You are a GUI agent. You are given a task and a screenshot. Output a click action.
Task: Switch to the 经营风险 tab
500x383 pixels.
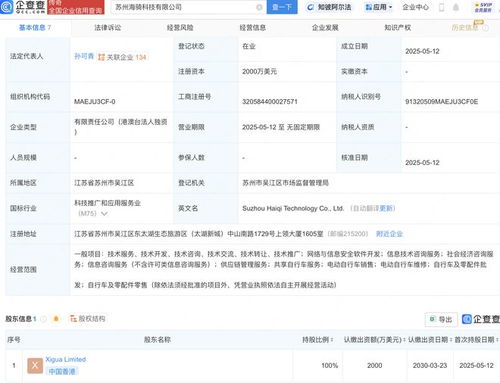point(180,28)
